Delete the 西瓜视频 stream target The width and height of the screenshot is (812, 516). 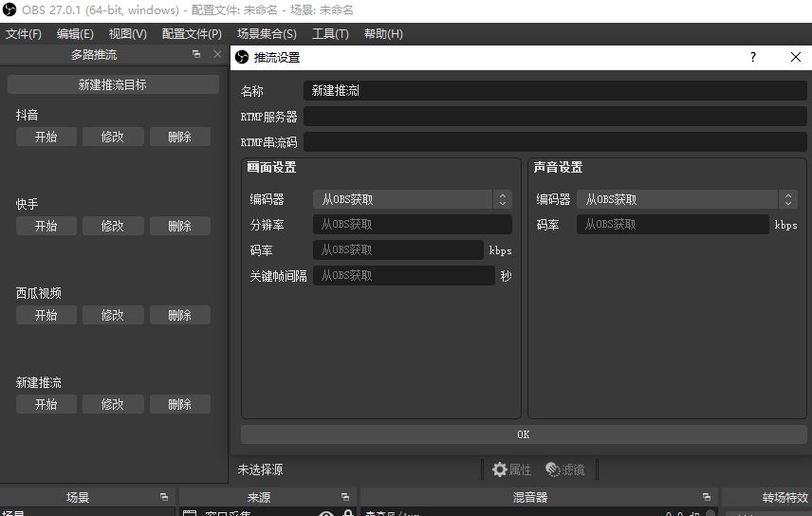tap(179, 315)
